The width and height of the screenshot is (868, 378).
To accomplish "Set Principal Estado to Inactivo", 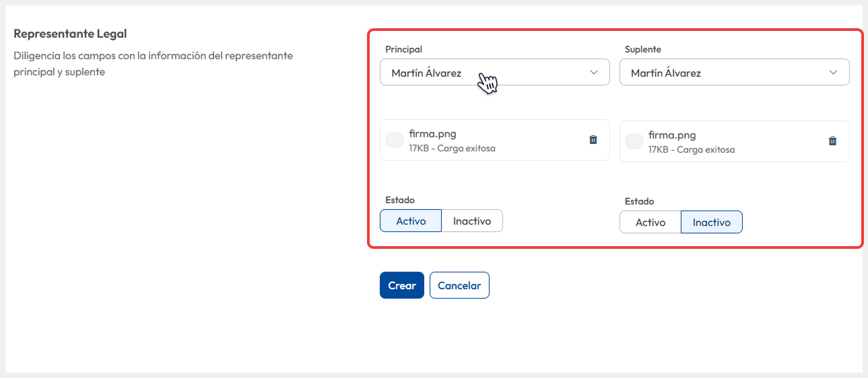I will click(x=472, y=221).
